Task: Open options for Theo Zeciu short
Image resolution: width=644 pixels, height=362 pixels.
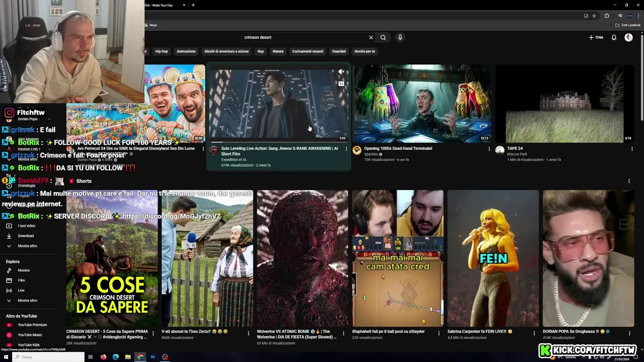Action: point(248,333)
